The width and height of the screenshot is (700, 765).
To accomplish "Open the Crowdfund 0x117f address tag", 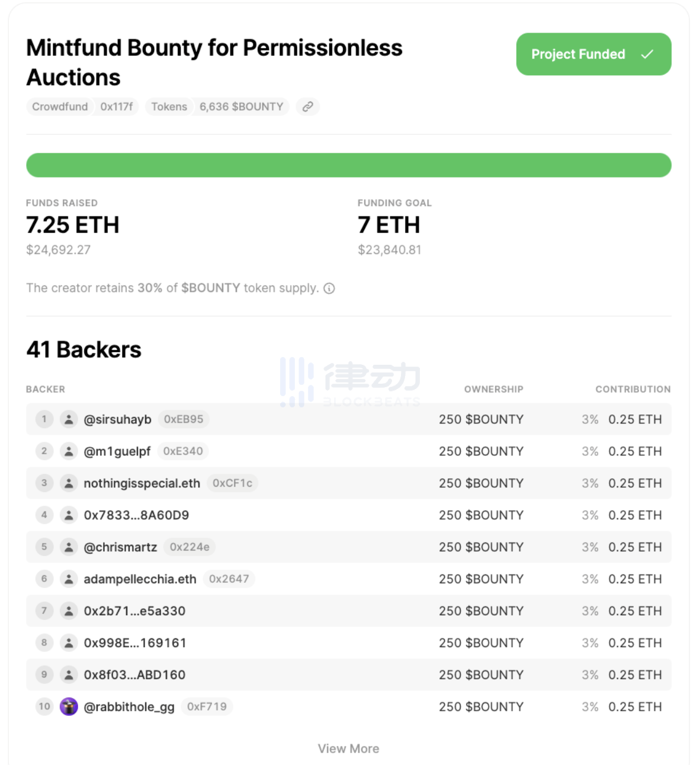I will 82,107.
